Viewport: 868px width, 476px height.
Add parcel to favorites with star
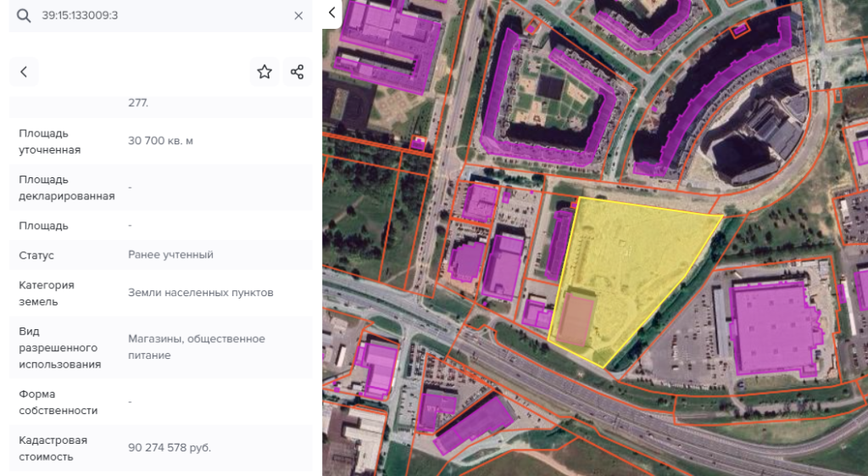pyautogui.click(x=264, y=72)
